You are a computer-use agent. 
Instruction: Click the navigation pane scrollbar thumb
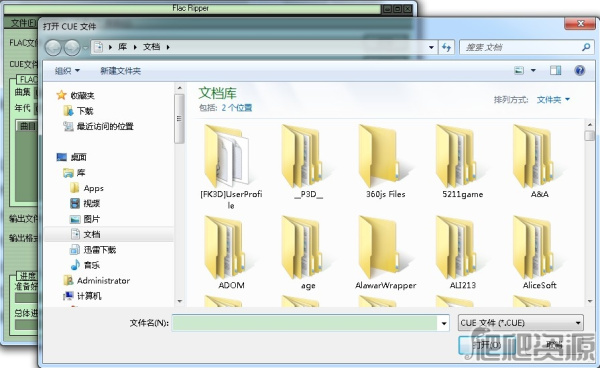click(x=179, y=119)
